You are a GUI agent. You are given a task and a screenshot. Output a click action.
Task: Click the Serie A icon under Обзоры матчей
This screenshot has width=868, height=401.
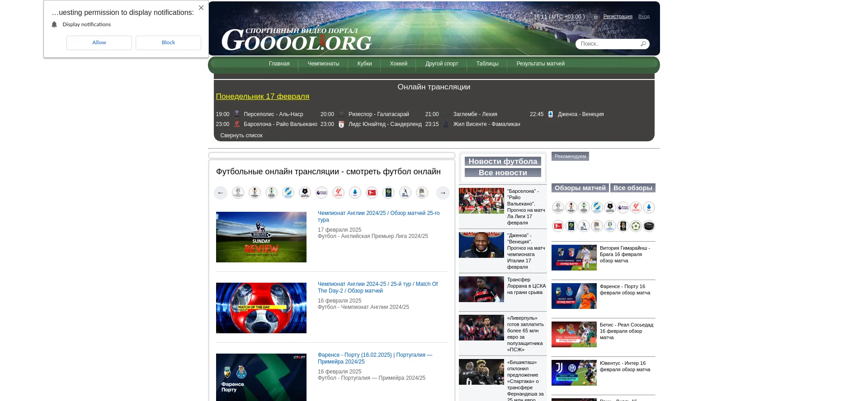click(x=649, y=208)
